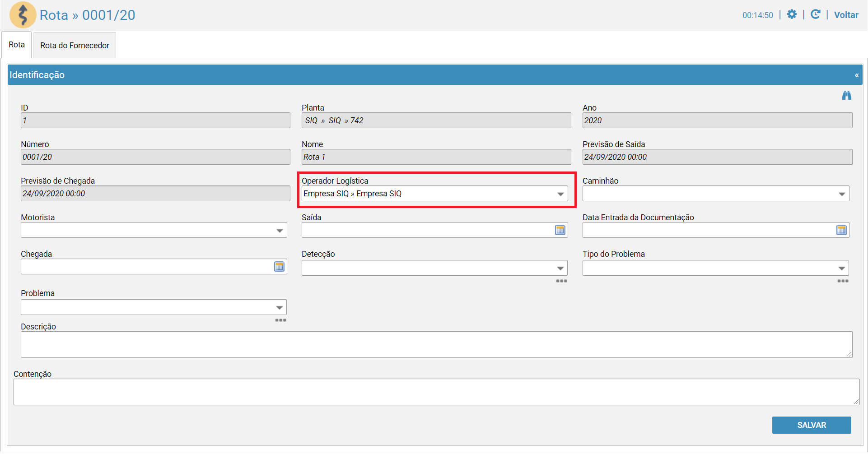This screenshot has height=454, width=868.
Task: Open the binoculars search icon
Action: (846, 95)
